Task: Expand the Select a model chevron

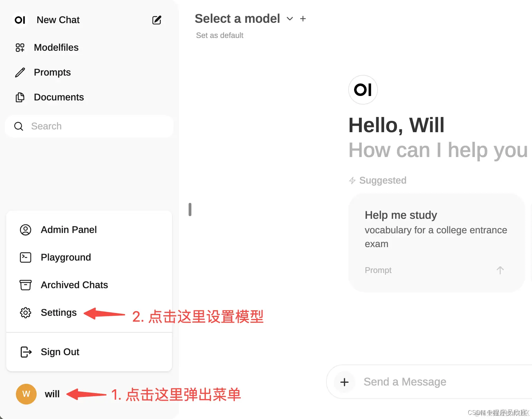Action: pos(290,19)
